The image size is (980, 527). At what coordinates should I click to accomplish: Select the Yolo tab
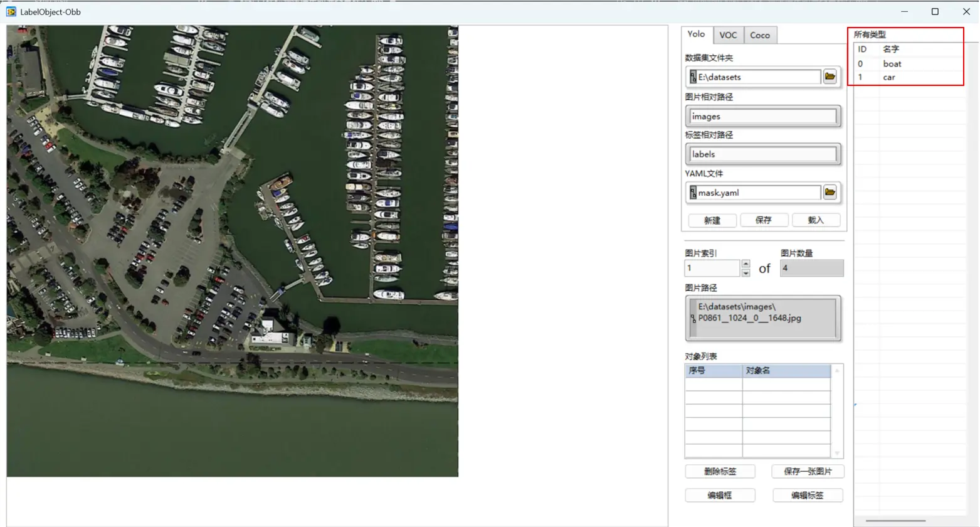tap(696, 35)
